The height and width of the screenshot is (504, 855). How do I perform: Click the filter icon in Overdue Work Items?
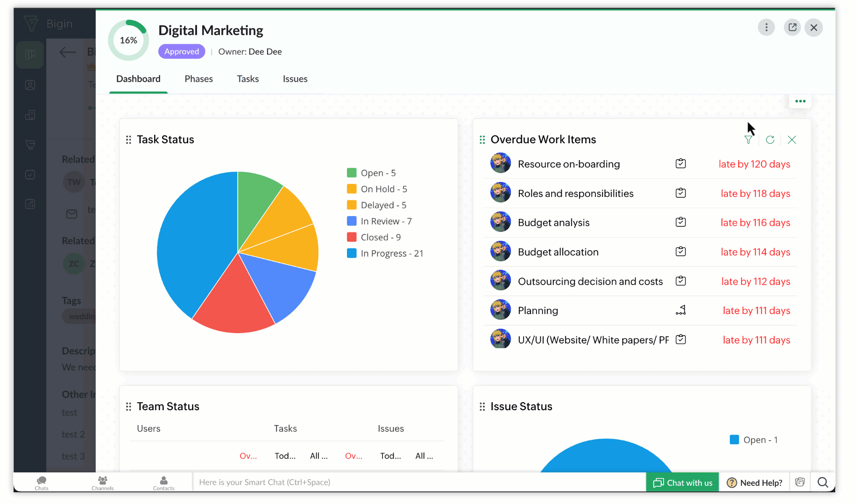coord(748,140)
